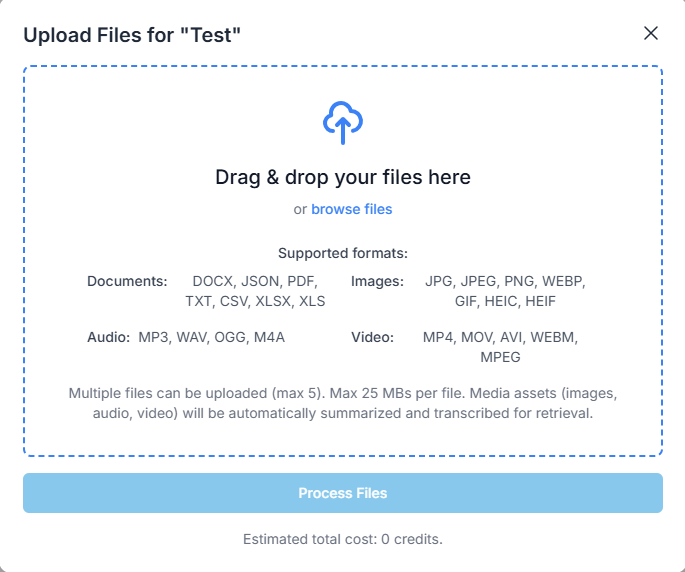Click the GIF, HEIC, HEIF line
Screen dimensions: 685x572
[504, 300]
